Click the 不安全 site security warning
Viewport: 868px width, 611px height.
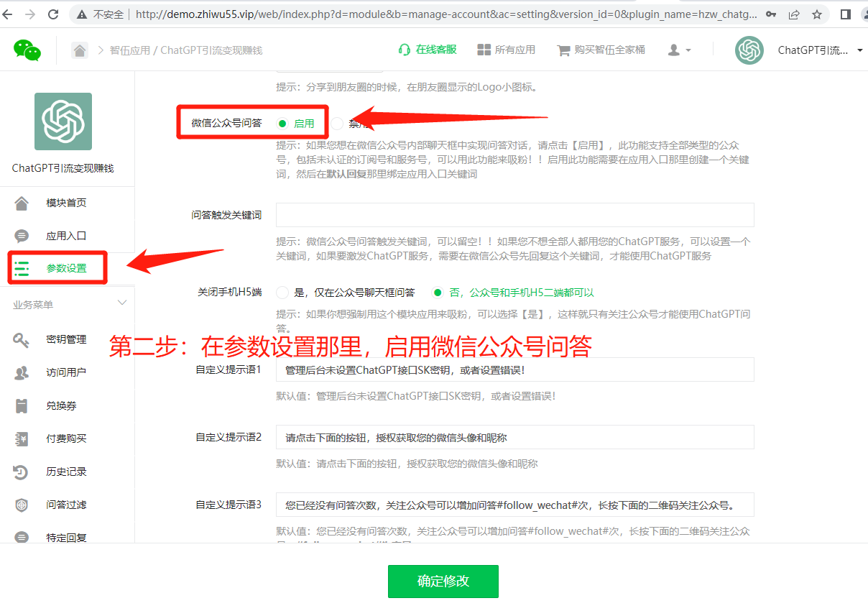(x=101, y=14)
